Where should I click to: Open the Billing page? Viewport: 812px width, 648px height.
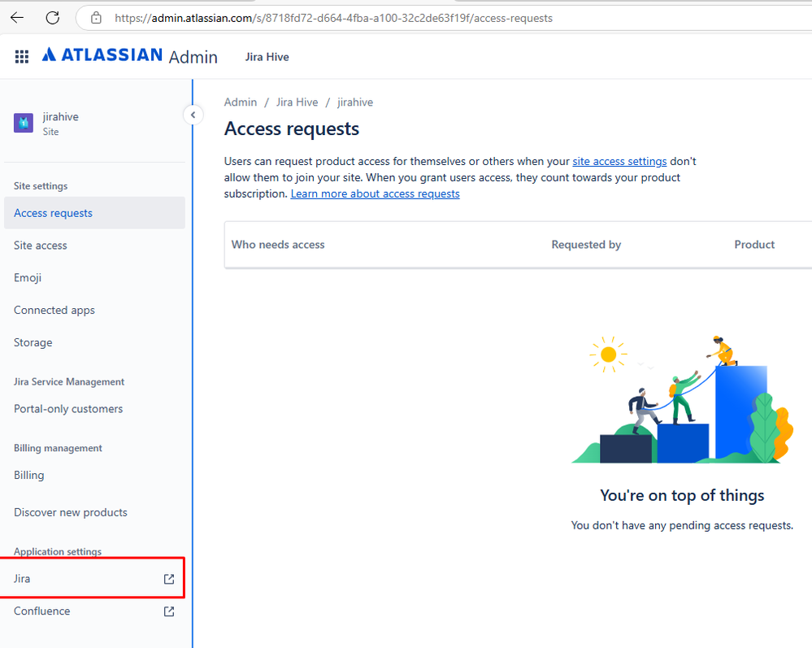(x=28, y=475)
